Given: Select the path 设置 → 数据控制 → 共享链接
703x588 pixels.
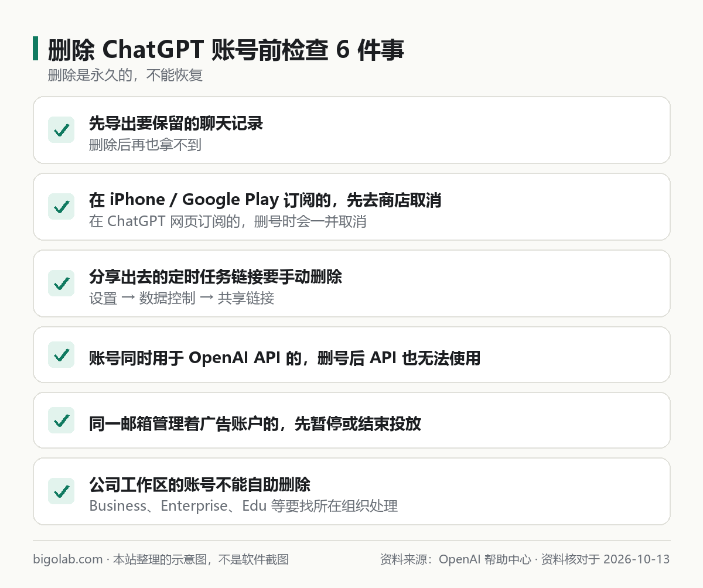Looking at the screenshot, I should coord(182,298).
